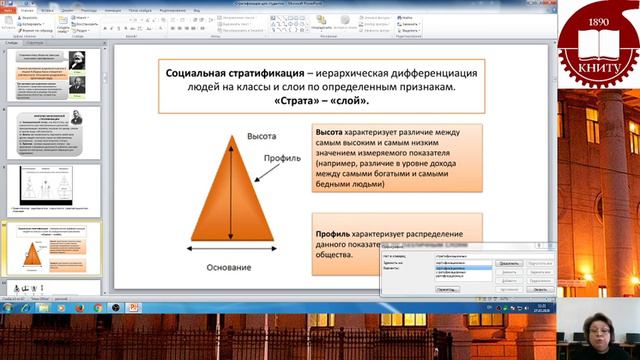The image size is (640, 360).
Task: Open the Section (Раздел) dropdown
Action: [80, 31]
